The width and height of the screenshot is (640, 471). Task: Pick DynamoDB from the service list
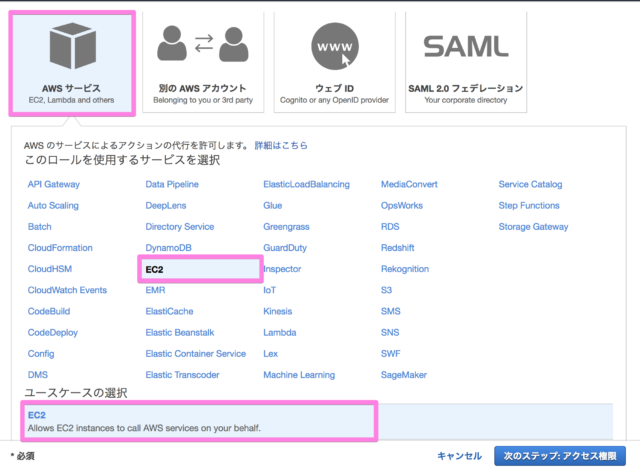[x=168, y=248]
